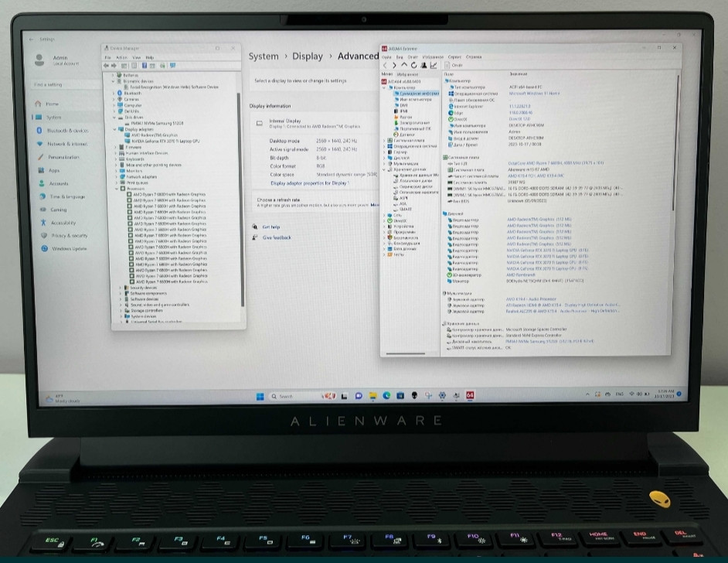Open the Windows Start menu
728x563 pixels.
(260, 395)
